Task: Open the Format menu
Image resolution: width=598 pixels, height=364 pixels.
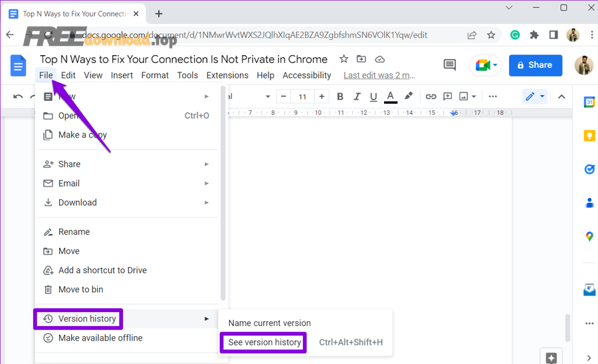Action: tap(155, 76)
